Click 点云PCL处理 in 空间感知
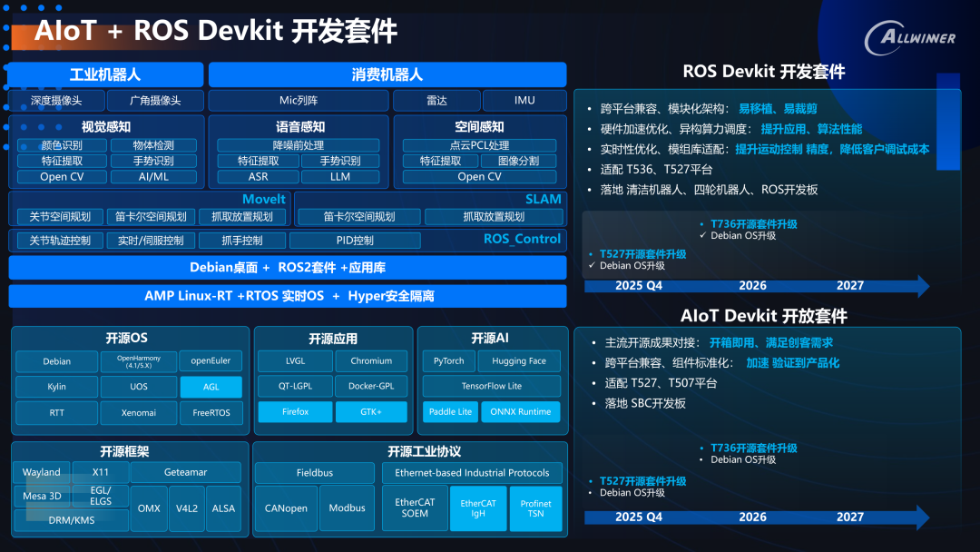980x552 pixels. click(479, 145)
